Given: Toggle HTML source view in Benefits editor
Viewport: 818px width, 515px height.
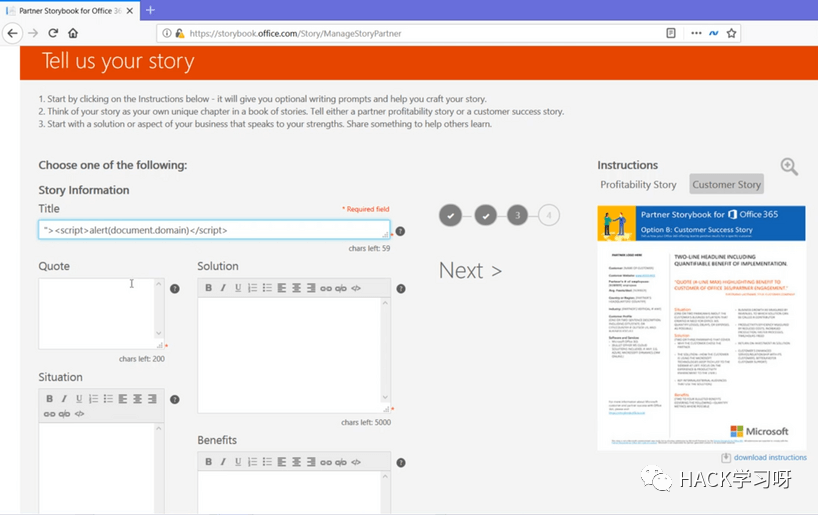Looking at the screenshot, I should (356, 462).
